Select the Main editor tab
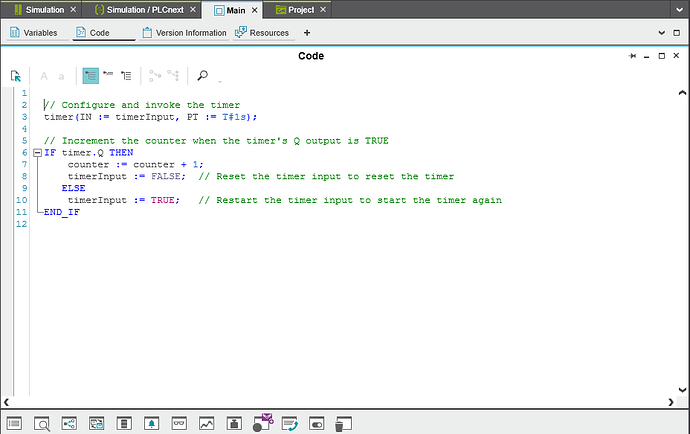The width and height of the screenshot is (690, 434). click(x=230, y=10)
